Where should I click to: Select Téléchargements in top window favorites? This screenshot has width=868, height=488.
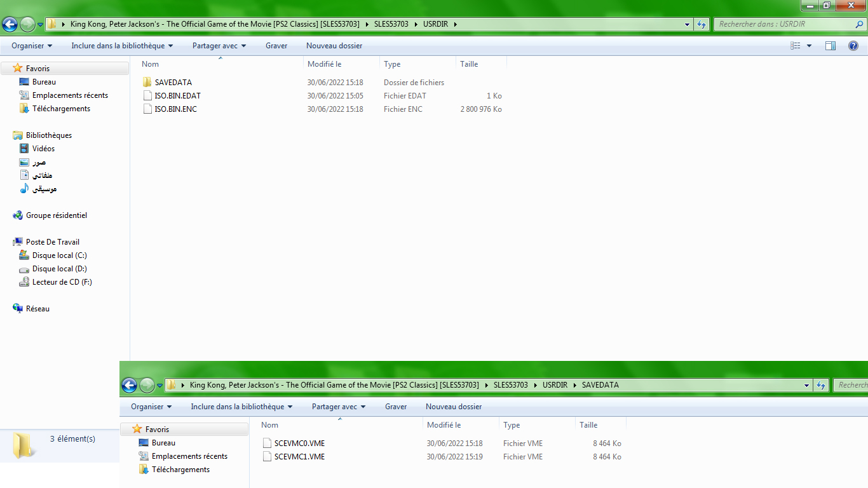pos(61,109)
